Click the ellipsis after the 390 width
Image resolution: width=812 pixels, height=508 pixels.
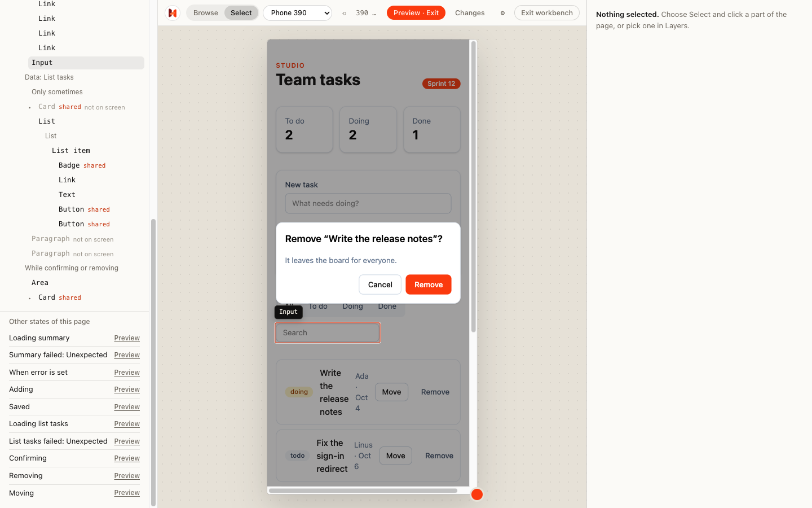[x=374, y=13]
